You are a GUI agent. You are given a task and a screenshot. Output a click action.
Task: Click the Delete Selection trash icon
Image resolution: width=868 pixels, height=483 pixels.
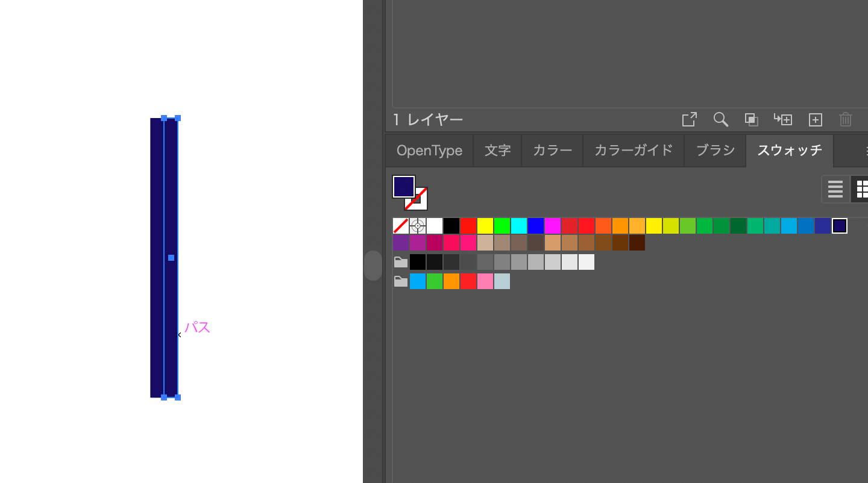846,119
